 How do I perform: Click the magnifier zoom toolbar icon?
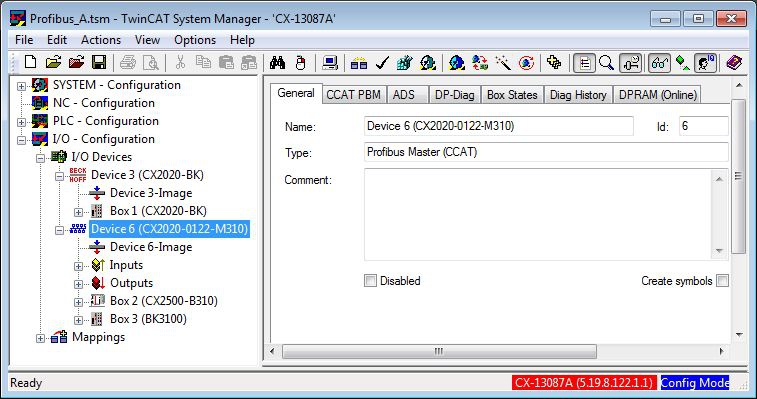pyautogui.click(x=606, y=63)
